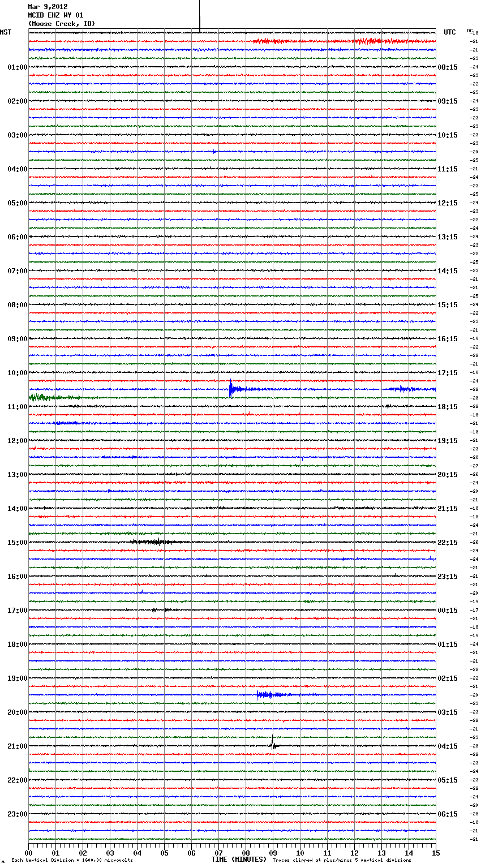Select the '23:00' MST time label

(17, 814)
